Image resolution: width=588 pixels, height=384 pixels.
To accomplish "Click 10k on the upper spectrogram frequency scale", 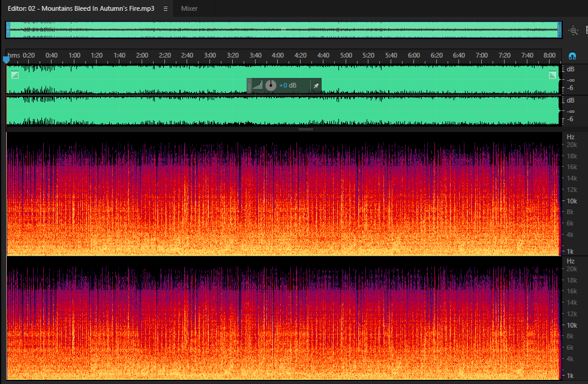I will (572, 202).
